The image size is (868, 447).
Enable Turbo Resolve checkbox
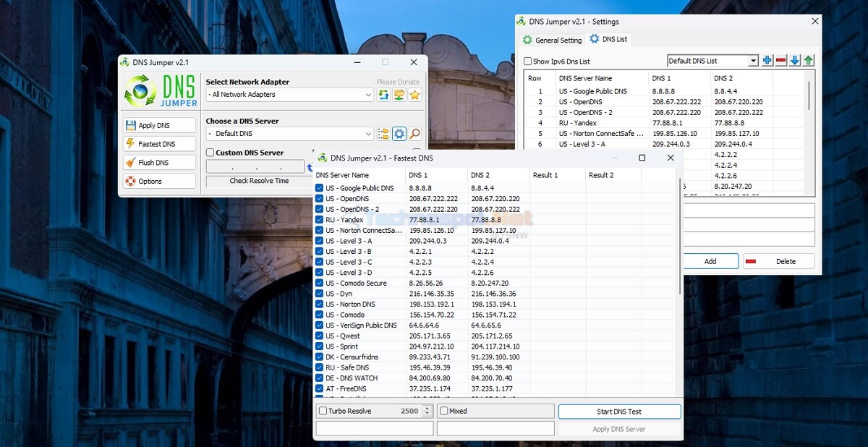pos(323,411)
